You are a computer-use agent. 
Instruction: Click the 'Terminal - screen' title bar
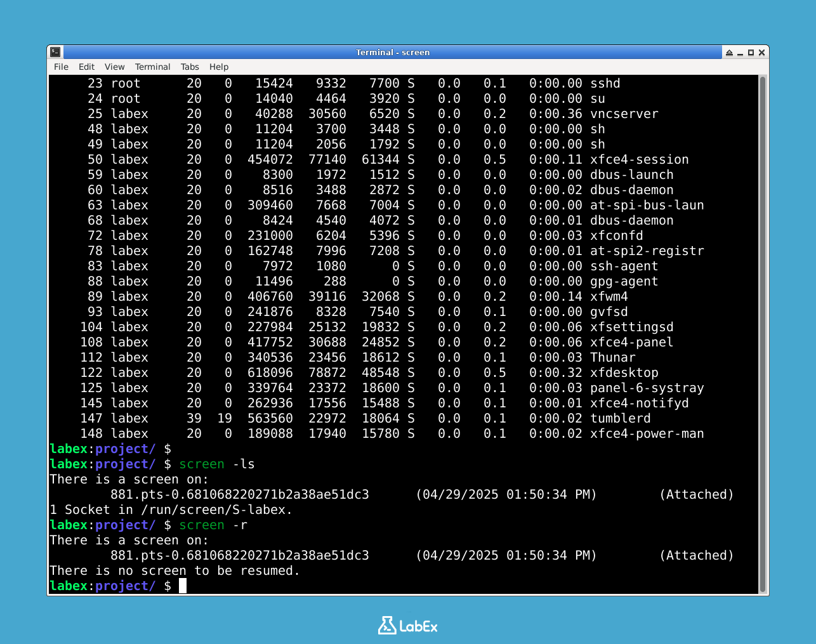(x=392, y=53)
